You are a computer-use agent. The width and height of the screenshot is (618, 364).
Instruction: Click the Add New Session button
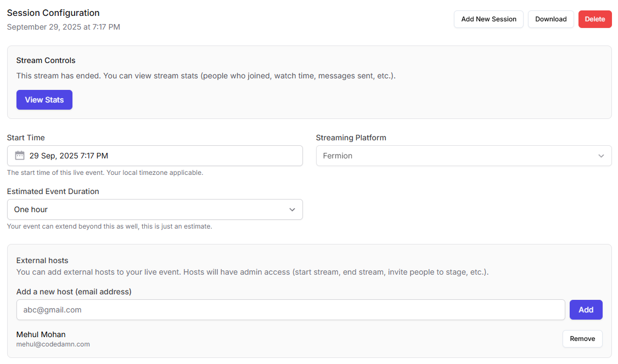pos(488,19)
